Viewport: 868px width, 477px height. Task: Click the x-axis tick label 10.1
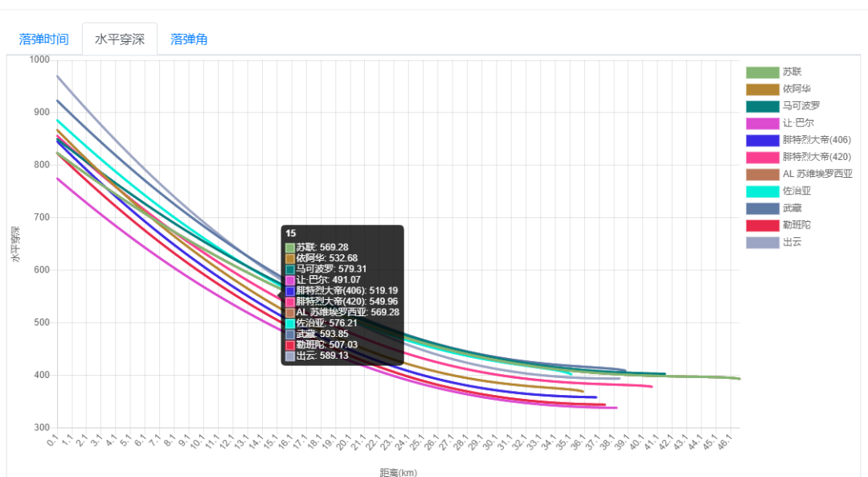point(197,442)
